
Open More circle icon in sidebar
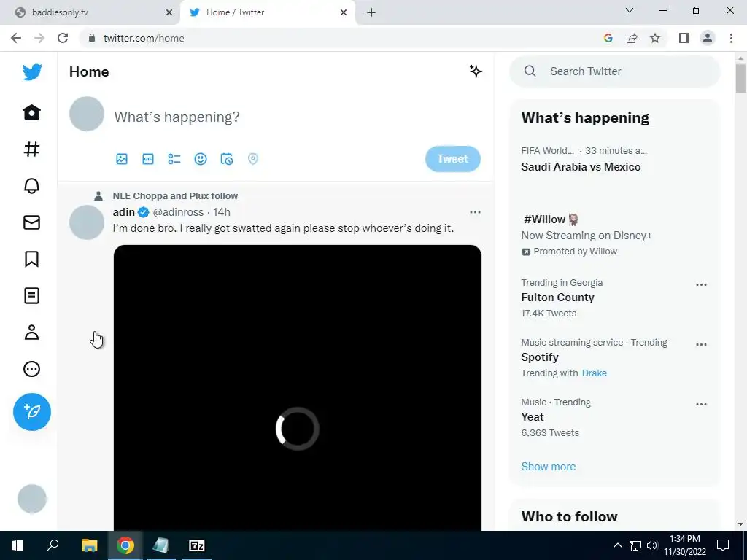click(x=32, y=369)
